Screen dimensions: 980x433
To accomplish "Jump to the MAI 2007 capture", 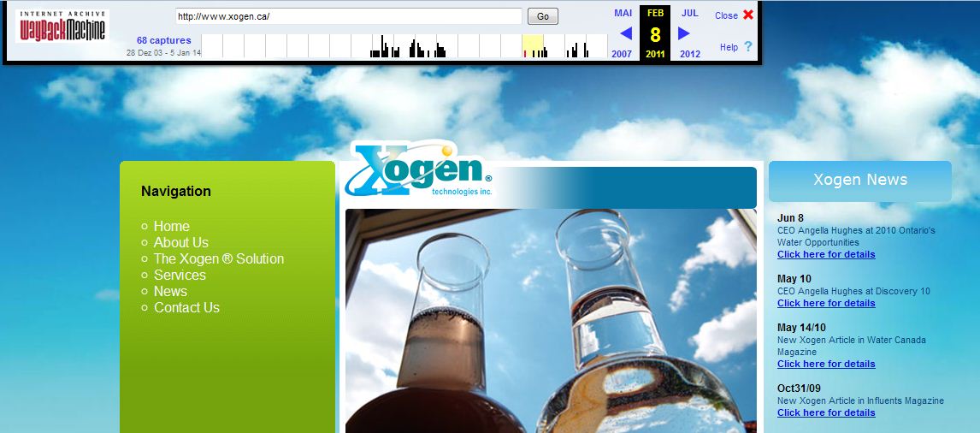I will tap(623, 13).
